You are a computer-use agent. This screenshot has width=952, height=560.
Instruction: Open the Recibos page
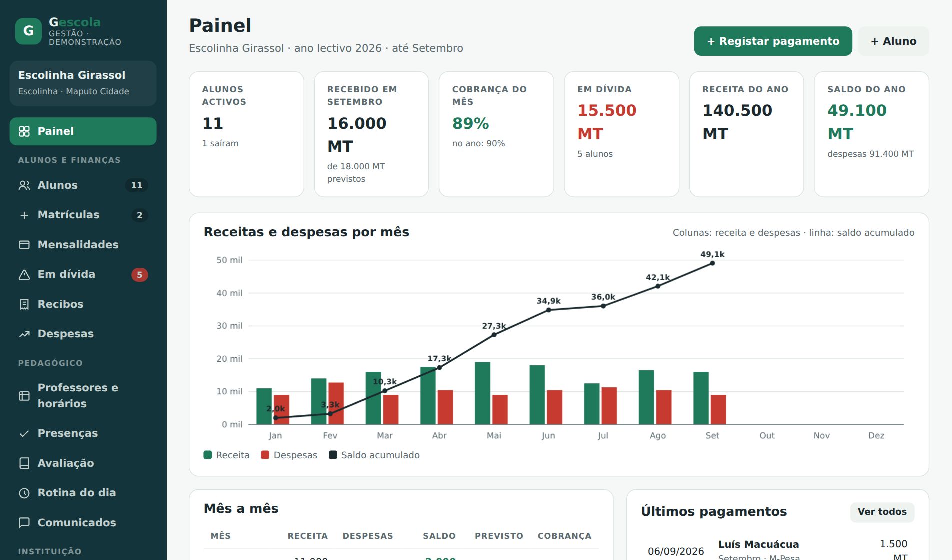[x=83, y=304]
